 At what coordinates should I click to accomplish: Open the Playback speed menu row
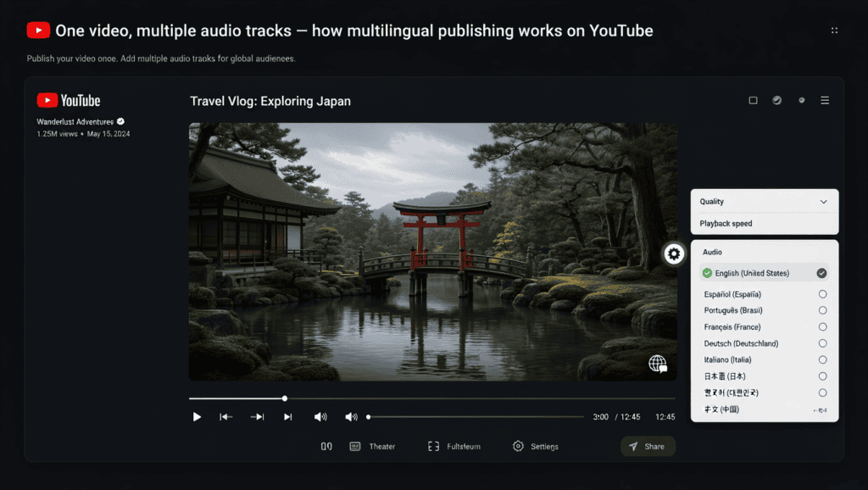765,224
